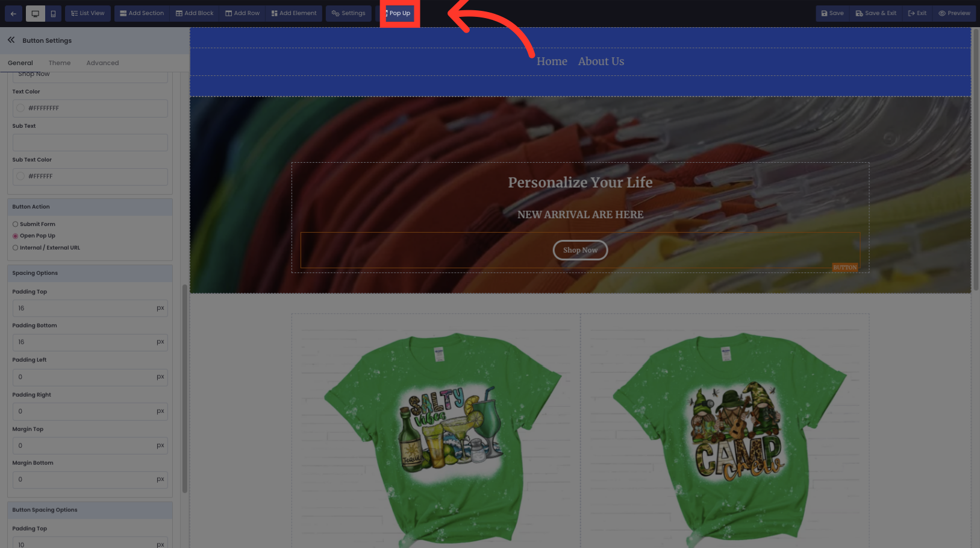
Task: Click the orange BUTTON element tag
Action: (x=844, y=267)
